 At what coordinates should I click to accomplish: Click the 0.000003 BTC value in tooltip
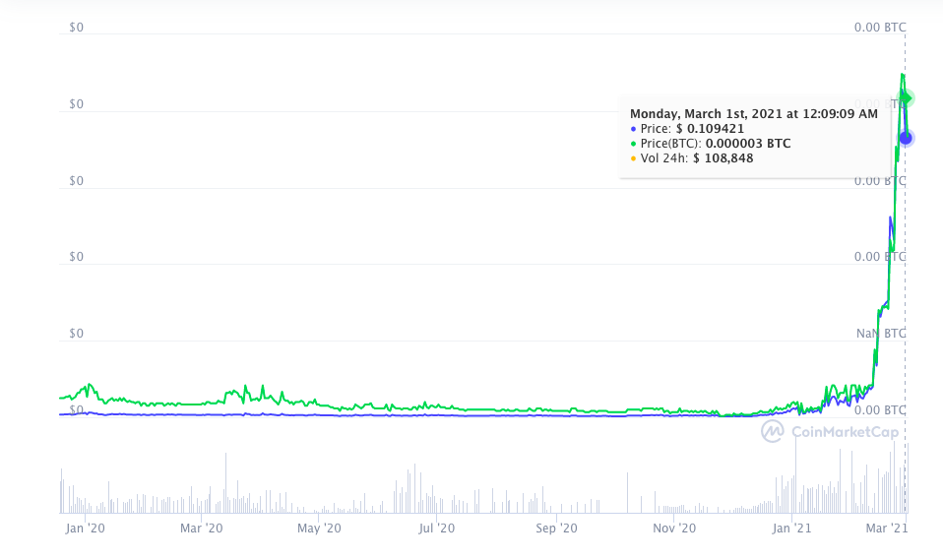(x=748, y=144)
